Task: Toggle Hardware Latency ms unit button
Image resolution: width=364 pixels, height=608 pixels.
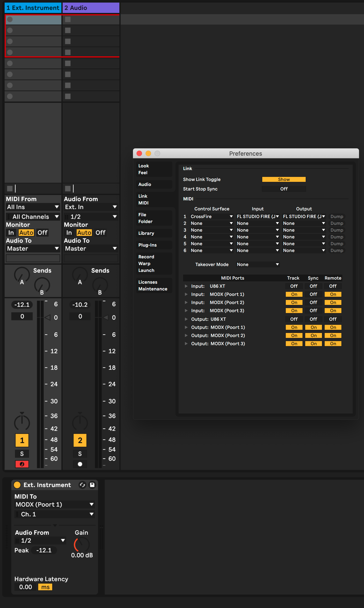Action: click(x=45, y=587)
